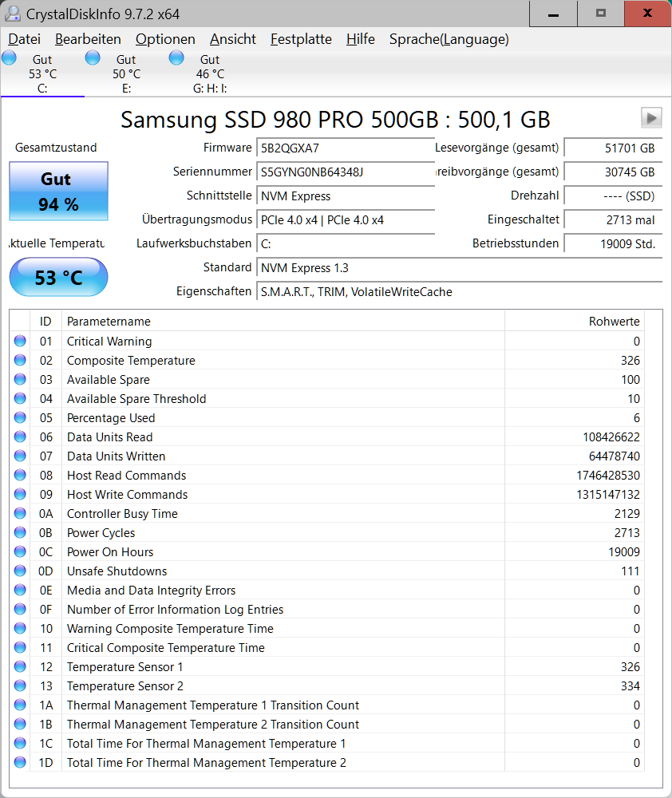Click the status icon for Available Spare Threshold

pyautogui.click(x=20, y=398)
